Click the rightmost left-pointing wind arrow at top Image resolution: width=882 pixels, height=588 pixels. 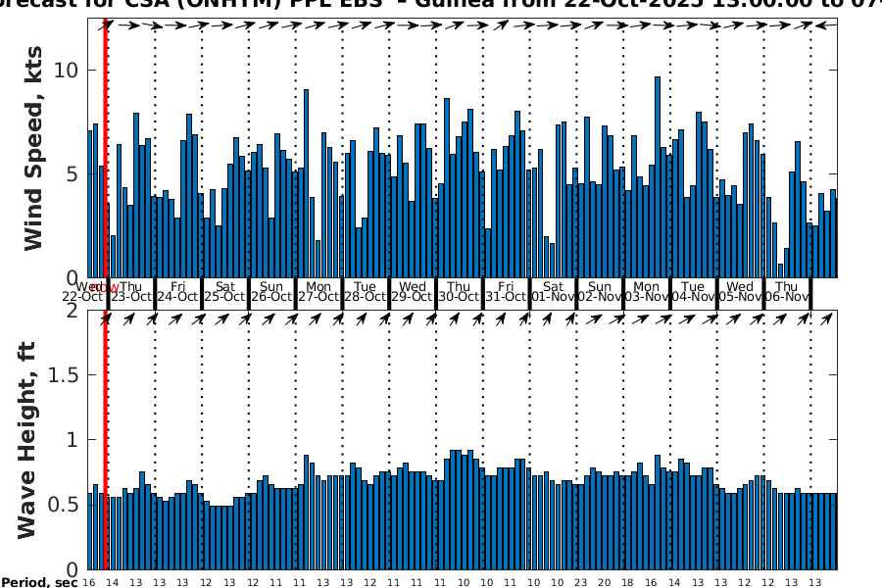(827, 24)
